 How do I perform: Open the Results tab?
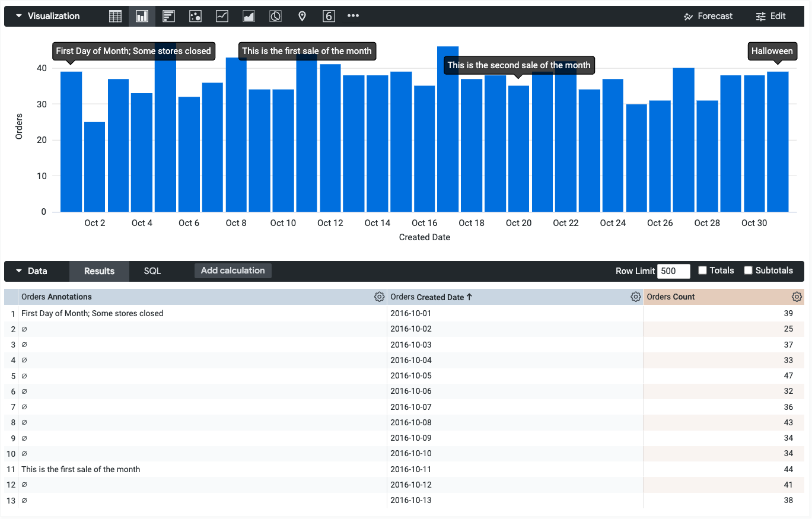pyautogui.click(x=99, y=271)
